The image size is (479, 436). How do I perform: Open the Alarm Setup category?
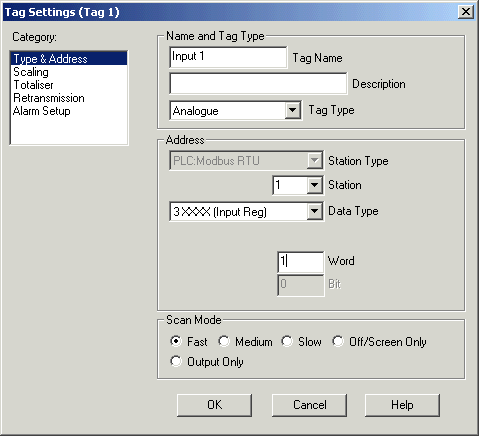[41, 111]
